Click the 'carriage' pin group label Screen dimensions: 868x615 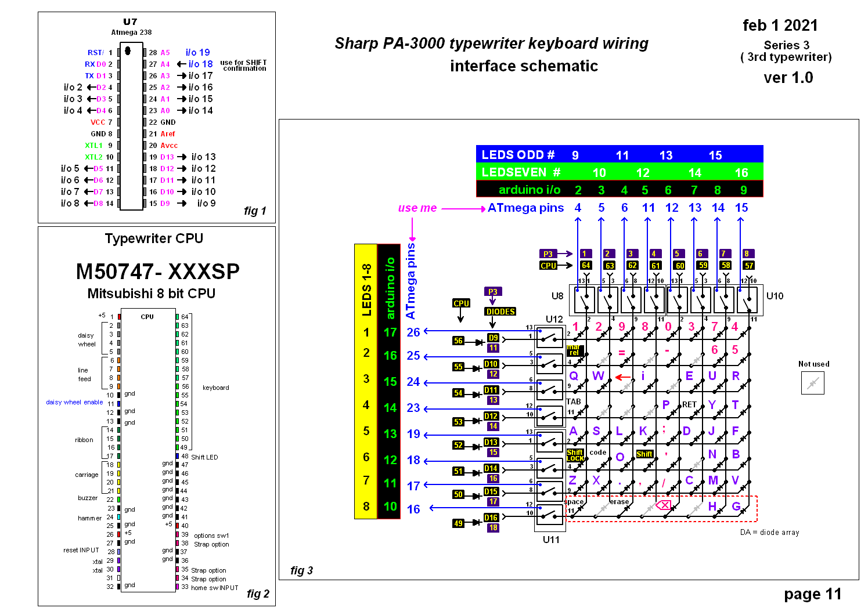tap(87, 475)
